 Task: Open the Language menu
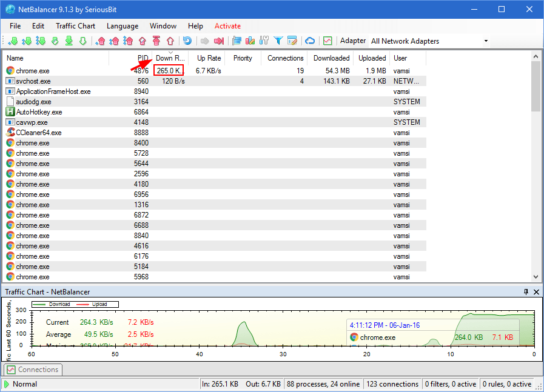pyautogui.click(x=122, y=26)
